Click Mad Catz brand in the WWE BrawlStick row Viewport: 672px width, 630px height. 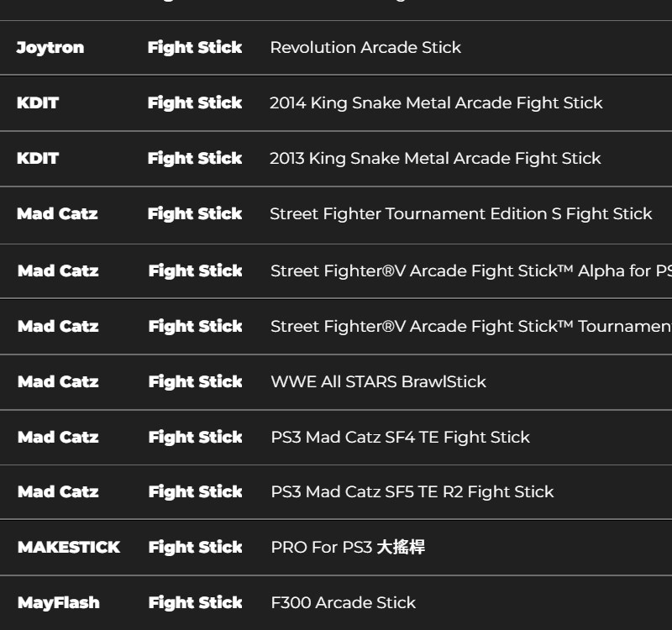pos(58,382)
